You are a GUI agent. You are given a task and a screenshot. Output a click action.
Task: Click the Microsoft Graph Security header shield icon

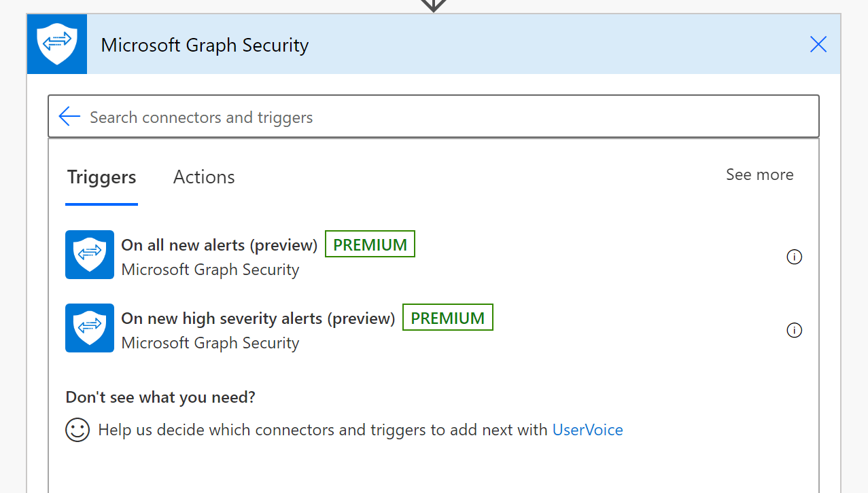[x=57, y=44]
